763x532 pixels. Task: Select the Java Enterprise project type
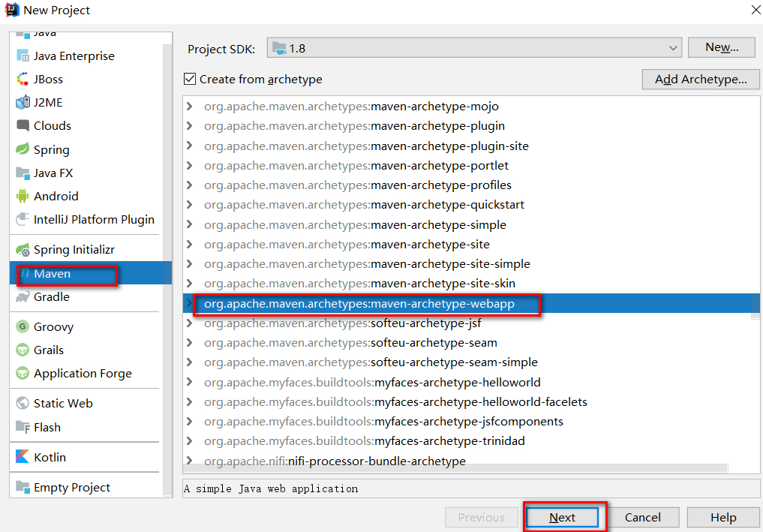click(x=86, y=56)
